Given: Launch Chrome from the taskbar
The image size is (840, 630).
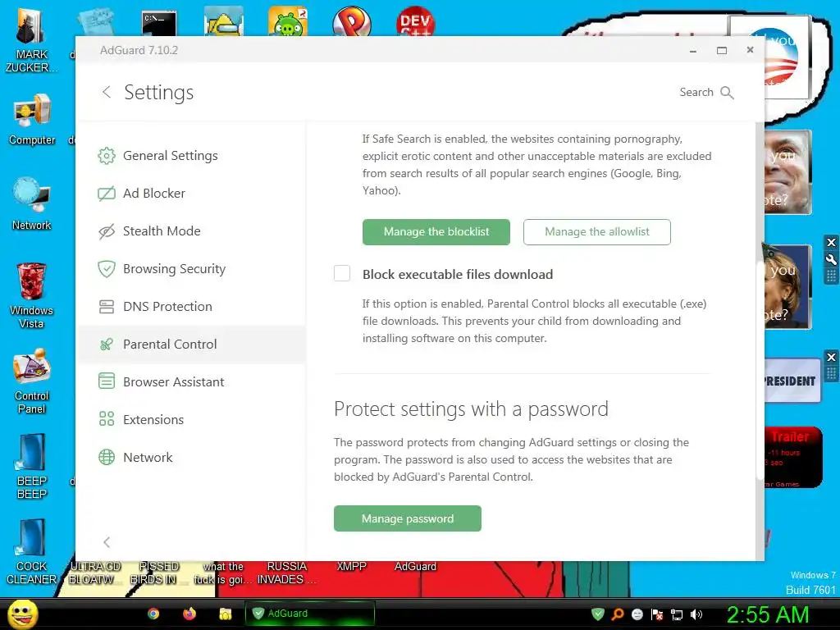Looking at the screenshot, I should 153,614.
